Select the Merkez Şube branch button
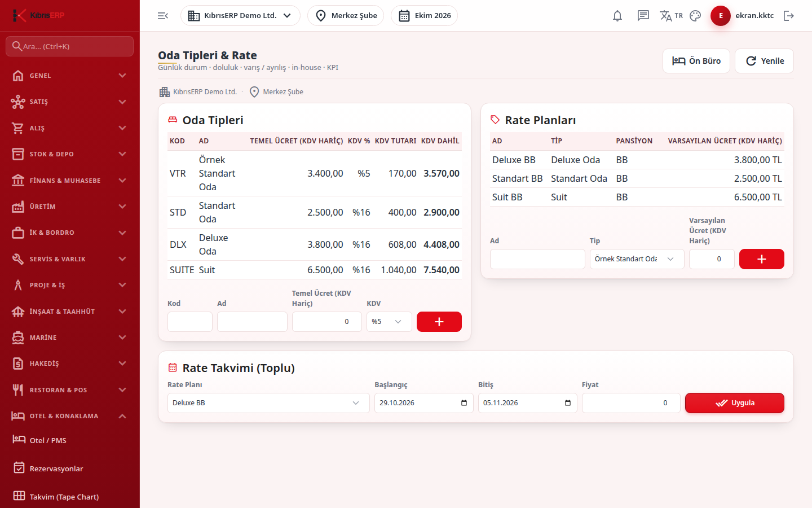812x508 pixels. pyautogui.click(x=346, y=16)
